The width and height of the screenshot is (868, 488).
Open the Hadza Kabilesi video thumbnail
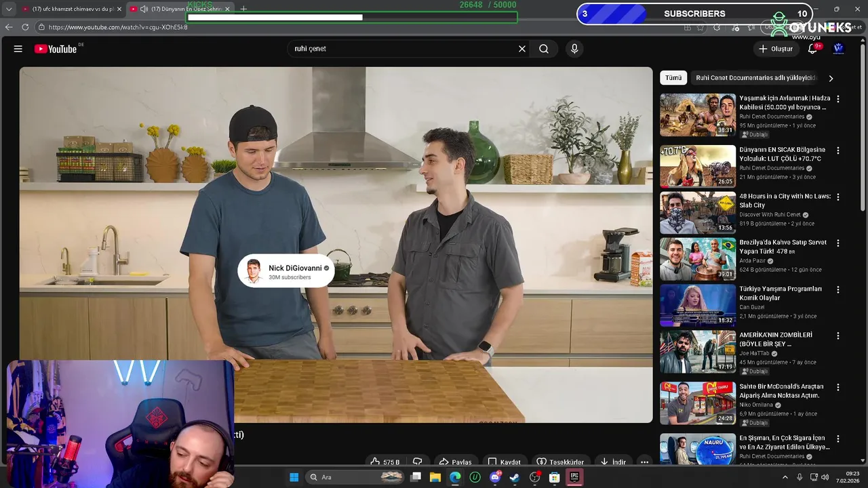698,115
